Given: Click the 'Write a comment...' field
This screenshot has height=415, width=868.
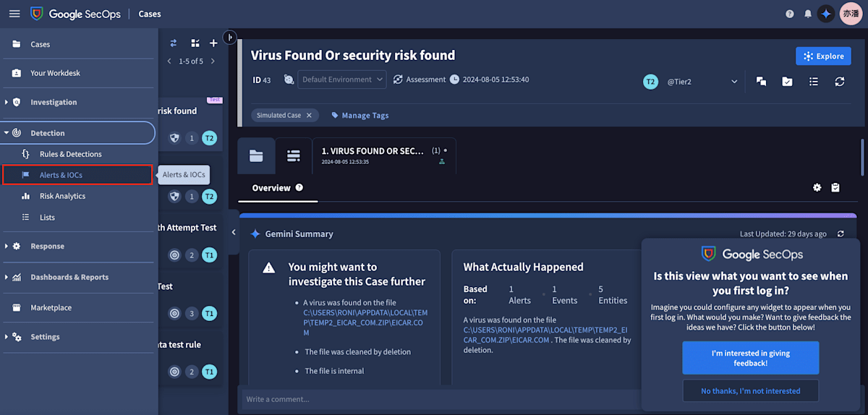Looking at the screenshot, I should point(438,399).
